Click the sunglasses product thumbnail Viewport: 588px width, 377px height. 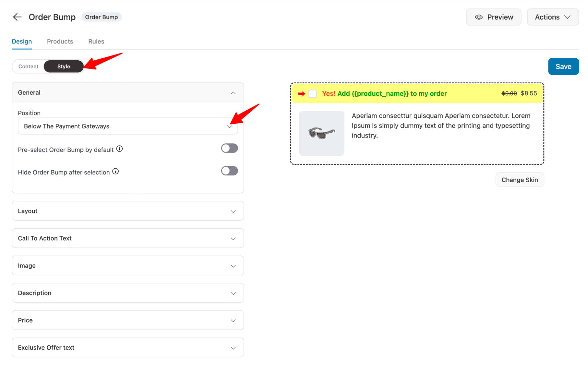click(322, 133)
